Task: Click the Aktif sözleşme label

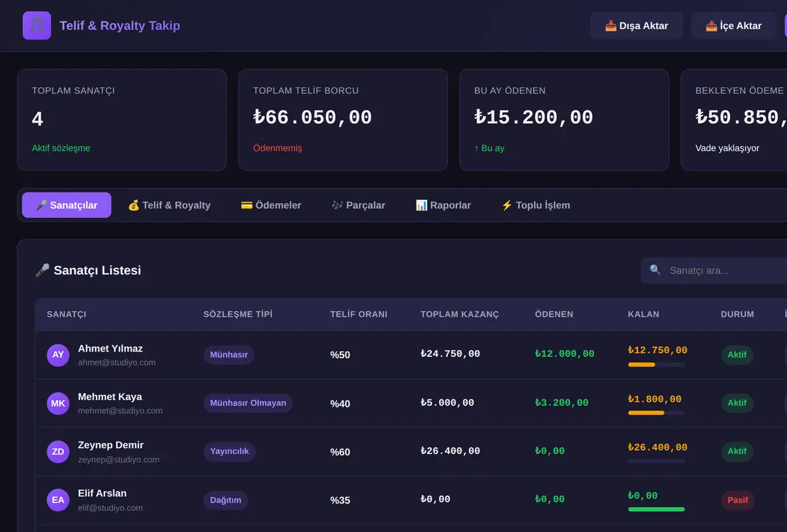Action: [x=61, y=148]
